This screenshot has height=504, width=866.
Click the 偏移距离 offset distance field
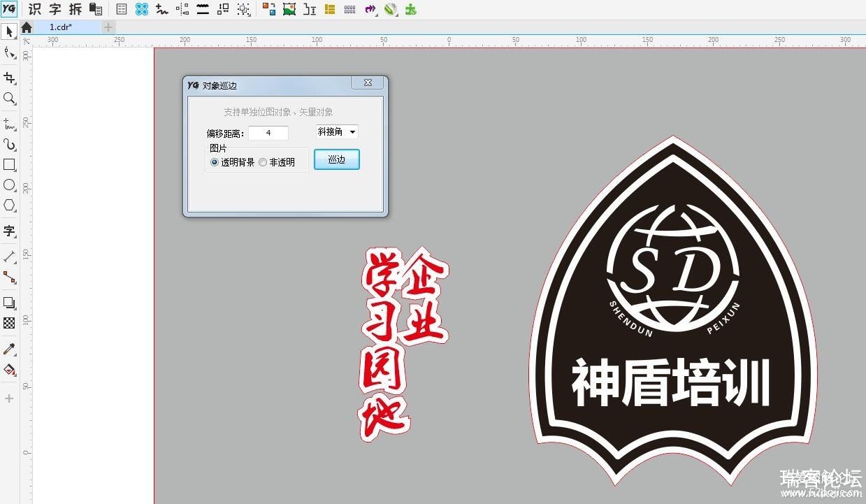pyautogui.click(x=268, y=133)
